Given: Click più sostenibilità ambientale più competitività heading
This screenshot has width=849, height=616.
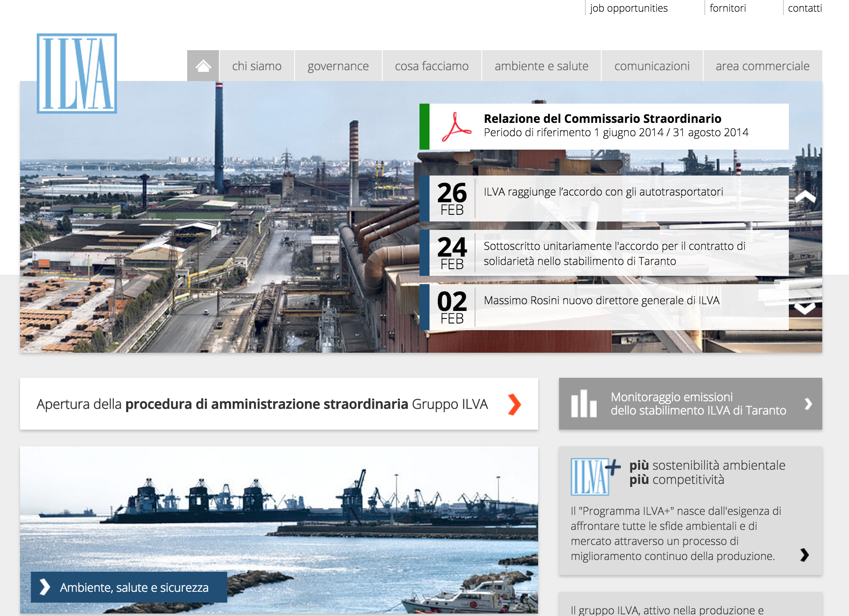Looking at the screenshot, I should (707, 472).
